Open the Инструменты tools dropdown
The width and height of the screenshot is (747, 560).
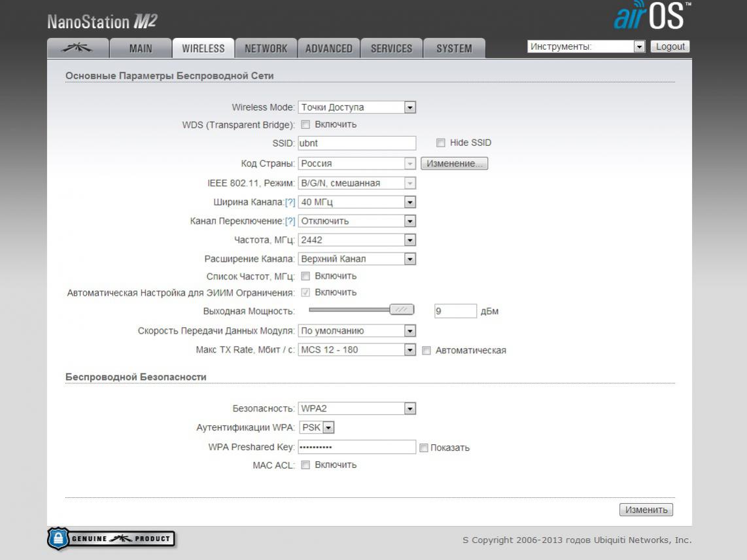coord(586,46)
